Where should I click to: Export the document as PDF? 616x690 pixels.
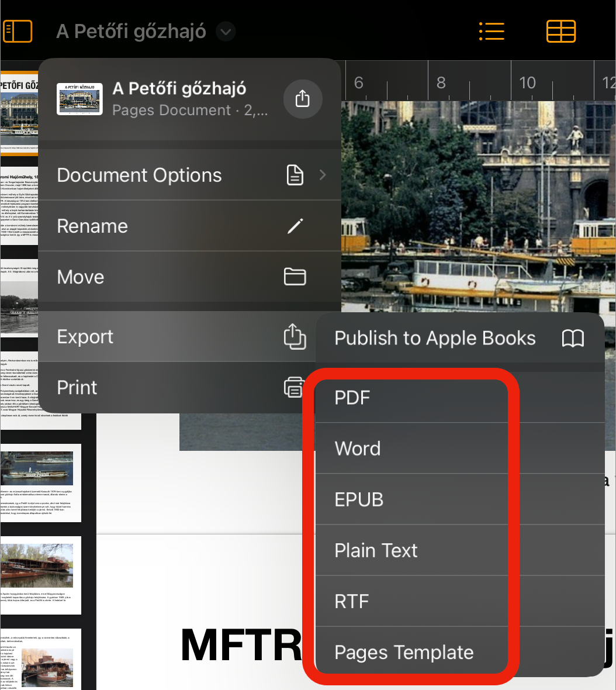point(460,398)
